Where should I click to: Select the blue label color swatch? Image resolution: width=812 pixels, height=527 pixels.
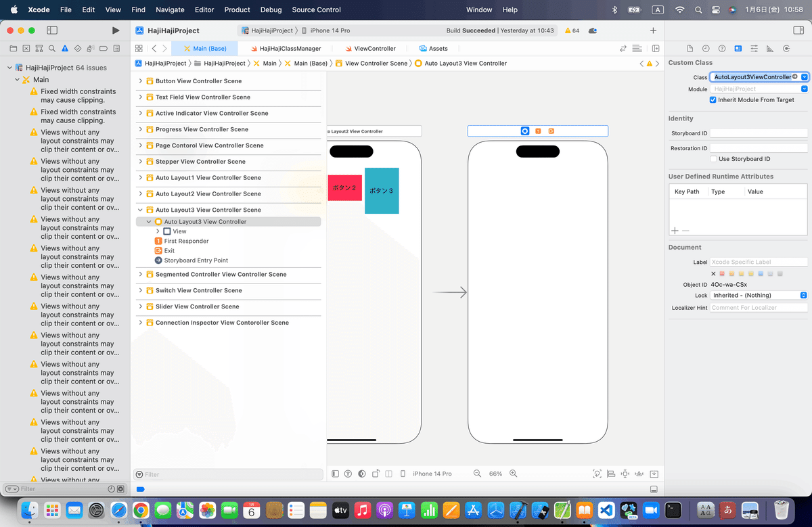(761, 273)
